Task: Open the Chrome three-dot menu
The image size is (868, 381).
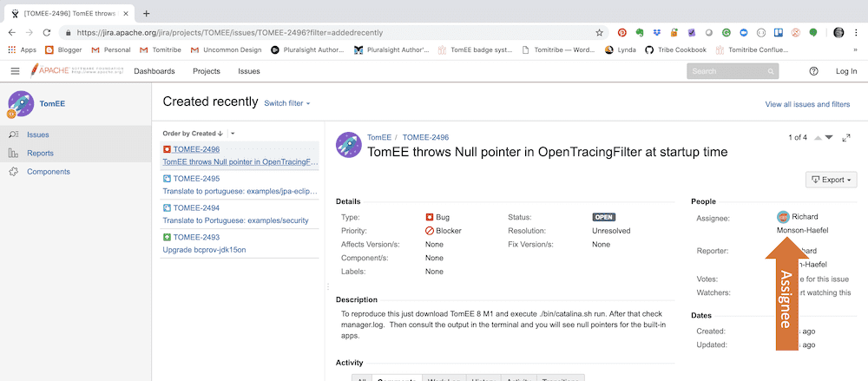Action: (x=856, y=33)
